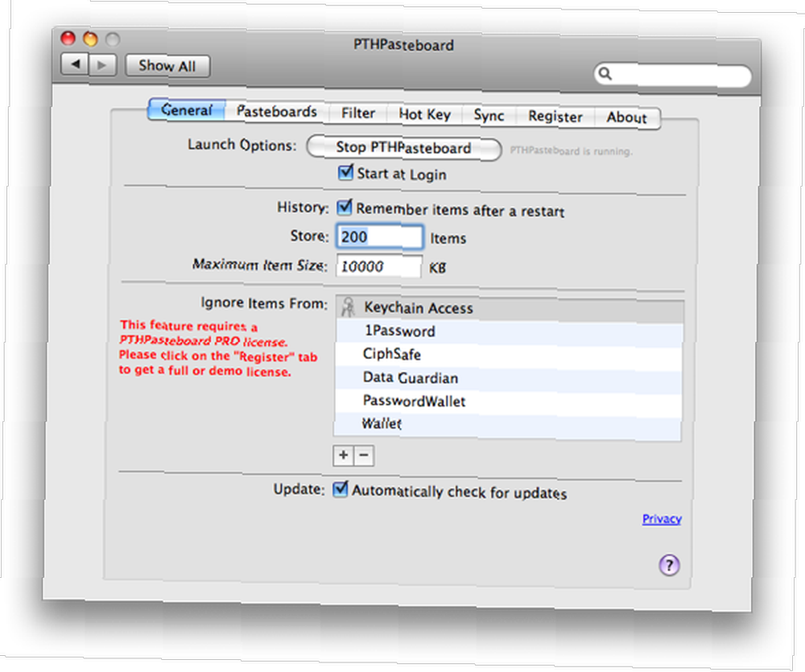Switch to the Pasteboards tab
This screenshot has height=672, width=805.
[277, 111]
